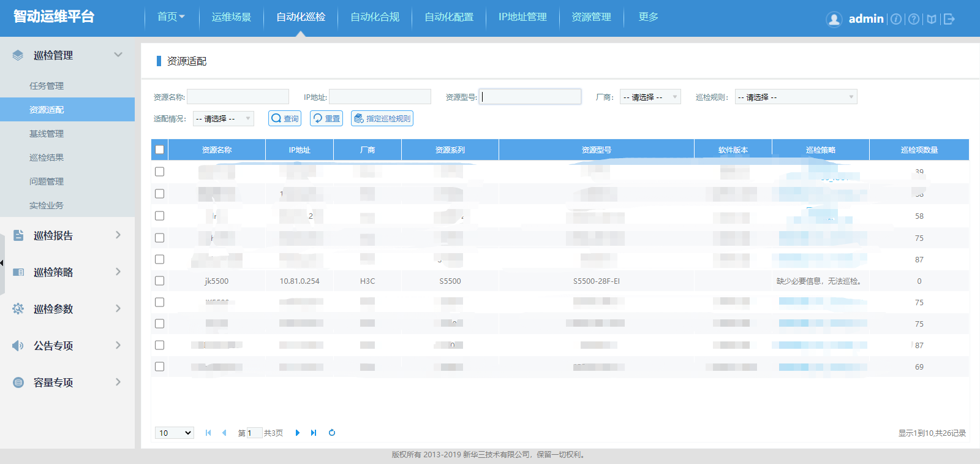Open 基线管理 in the sidebar

click(x=47, y=134)
